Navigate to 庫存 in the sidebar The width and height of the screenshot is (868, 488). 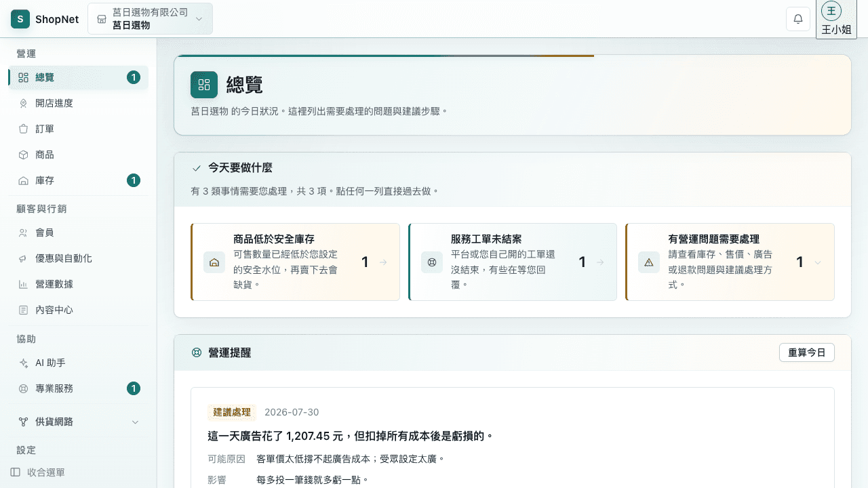[x=78, y=180]
